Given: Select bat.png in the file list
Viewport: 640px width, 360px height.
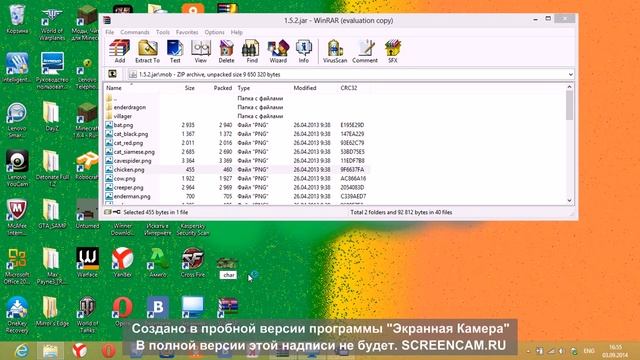Looking at the screenshot, I should click(x=237, y=125).
